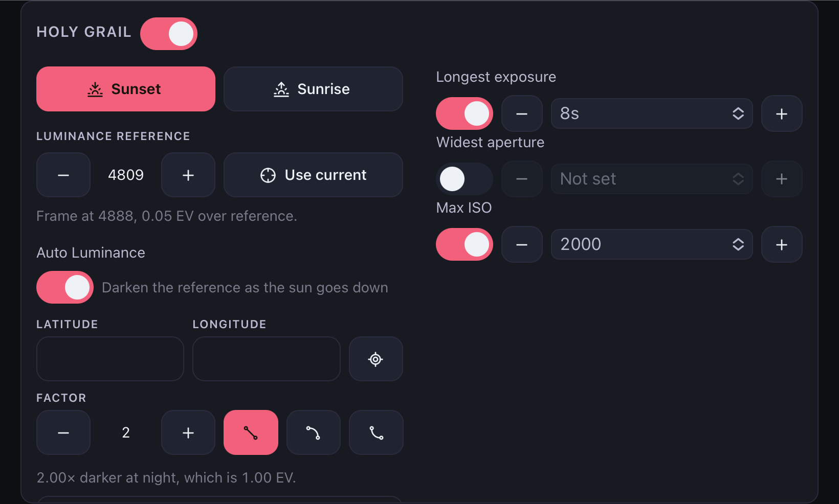The height and width of the screenshot is (504, 839).
Task: Enable the Widest aperture toggle
Action: click(465, 179)
